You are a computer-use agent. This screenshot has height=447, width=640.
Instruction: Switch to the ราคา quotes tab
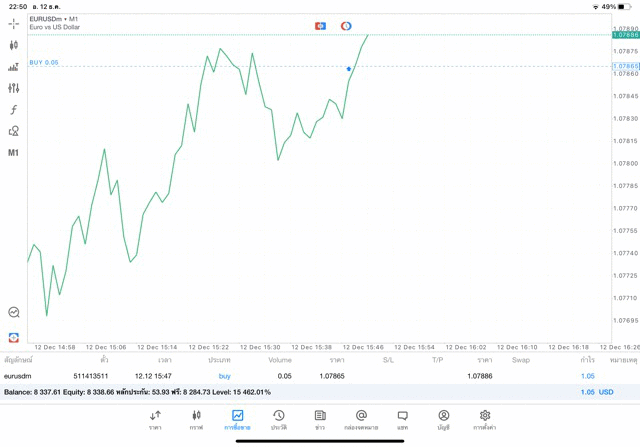click(x=155, y=419)
